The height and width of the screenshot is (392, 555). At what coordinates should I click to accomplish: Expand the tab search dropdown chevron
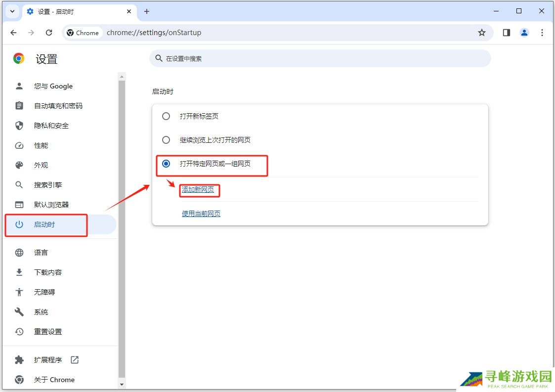point(12,11)
